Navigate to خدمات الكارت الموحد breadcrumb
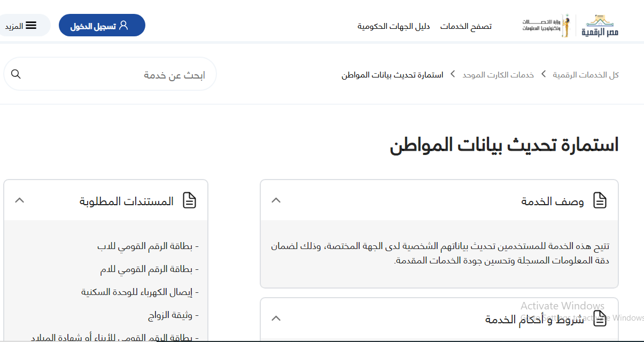 pyautogui.click(x=498, y=75)
